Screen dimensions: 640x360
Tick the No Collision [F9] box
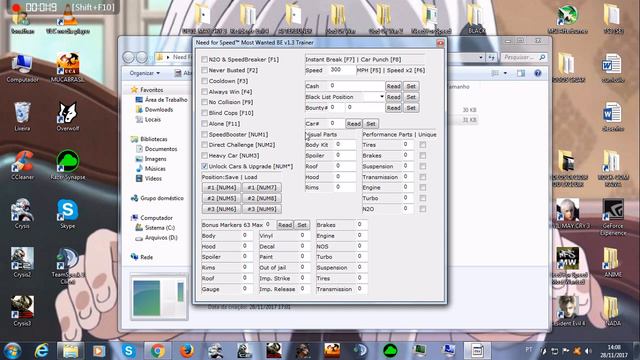click(204, 102)
